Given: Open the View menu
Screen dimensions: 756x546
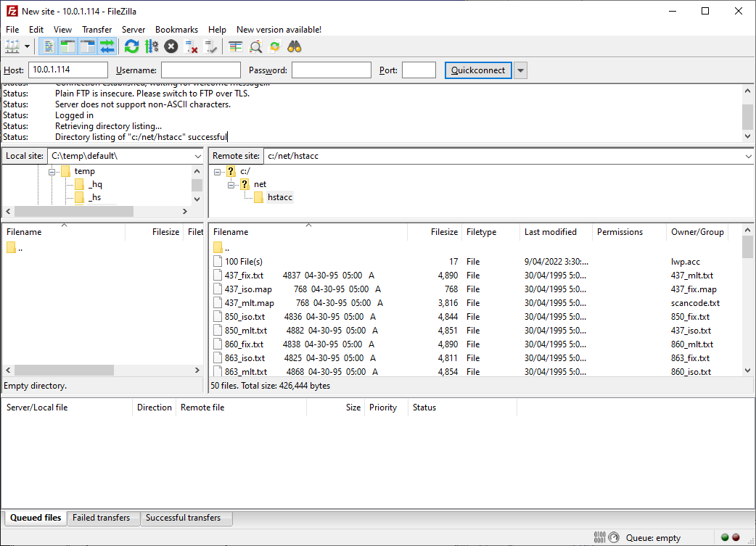Looking at the screenshot, I should click(62, 30).
